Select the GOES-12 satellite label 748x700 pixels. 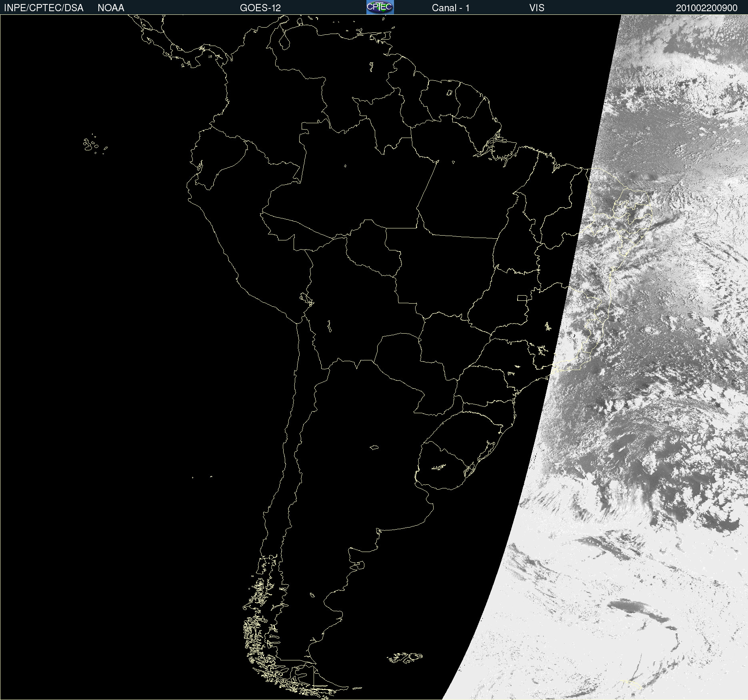pos(260,8)
